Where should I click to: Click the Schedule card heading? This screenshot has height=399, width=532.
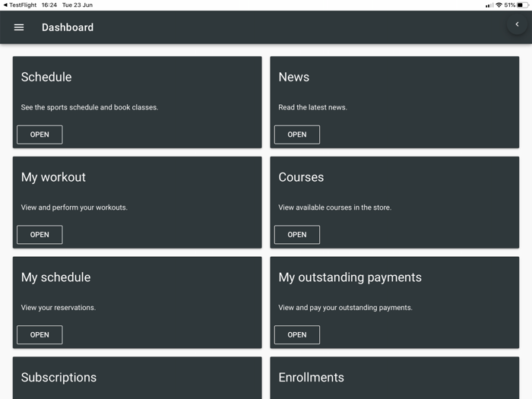pyautogui.click(x=46, y=77)
